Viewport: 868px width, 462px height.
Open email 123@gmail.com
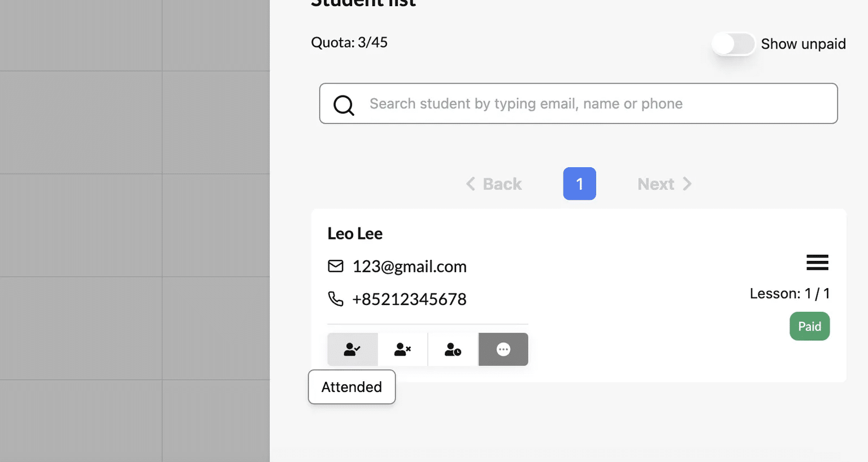(x=410, y=267)
